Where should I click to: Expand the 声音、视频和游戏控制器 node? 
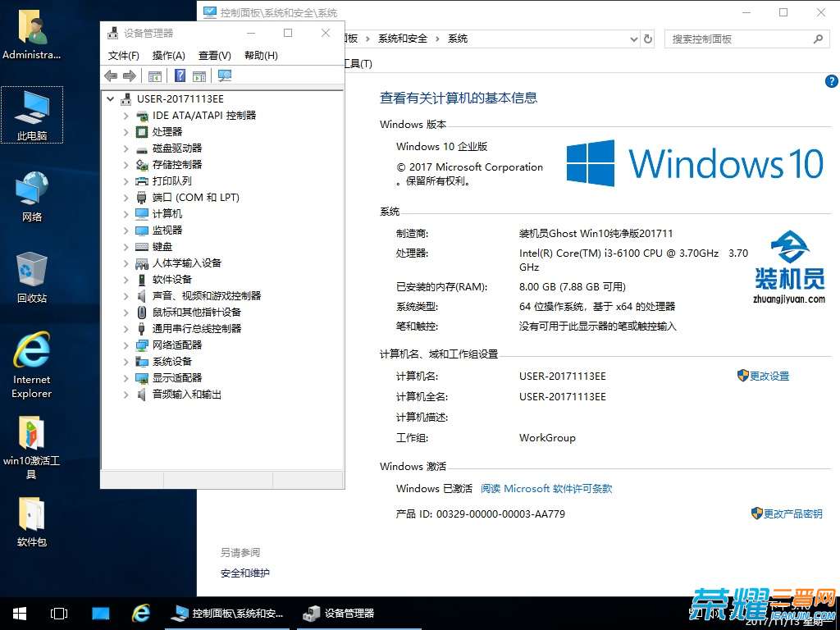(x=126, y=296)
